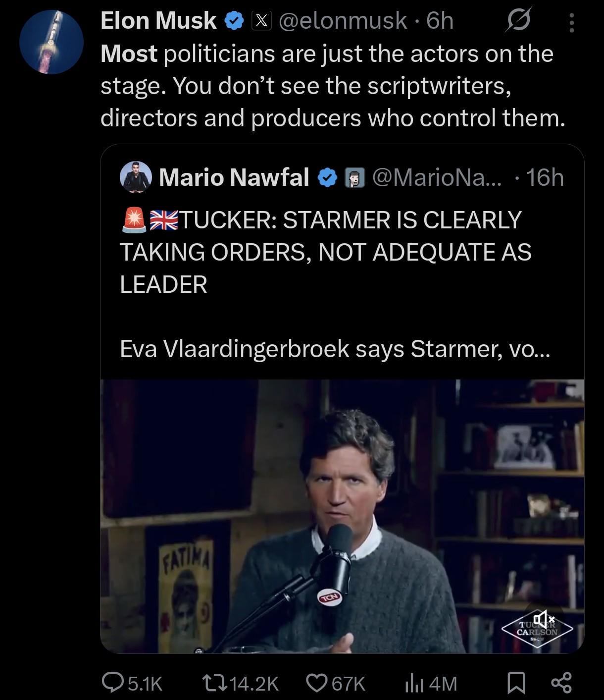Tap the Grok slash icon

click(x=518, y=21)
